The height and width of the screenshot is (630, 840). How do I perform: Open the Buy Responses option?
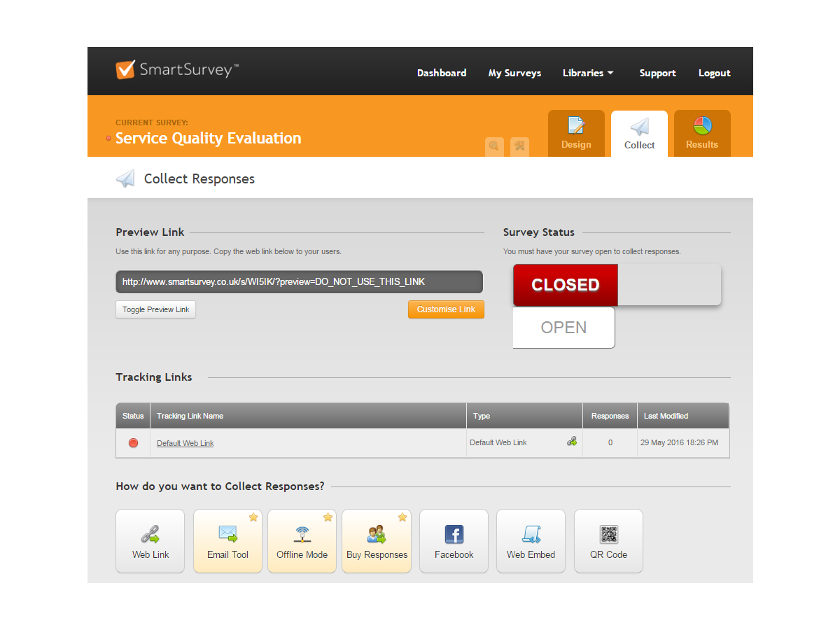[x=377, y=541]
